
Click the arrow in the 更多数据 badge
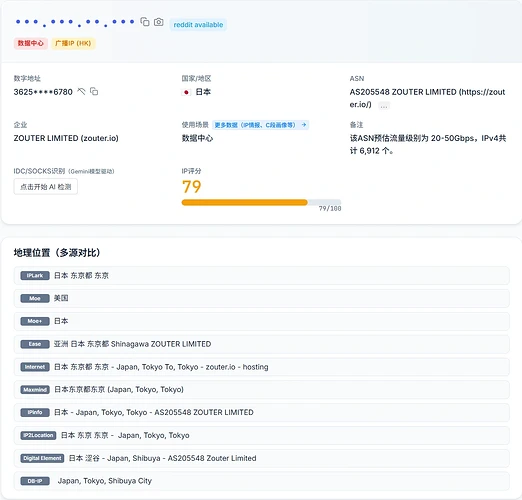pyautogui.click(x=304, y=125)
